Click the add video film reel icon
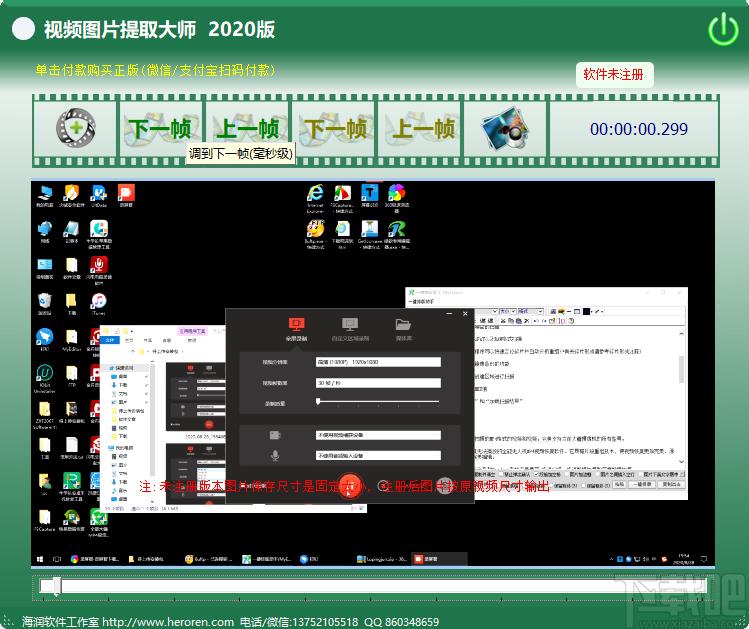The width and height of the screenshot is (749, 629). tap(74, 129)
